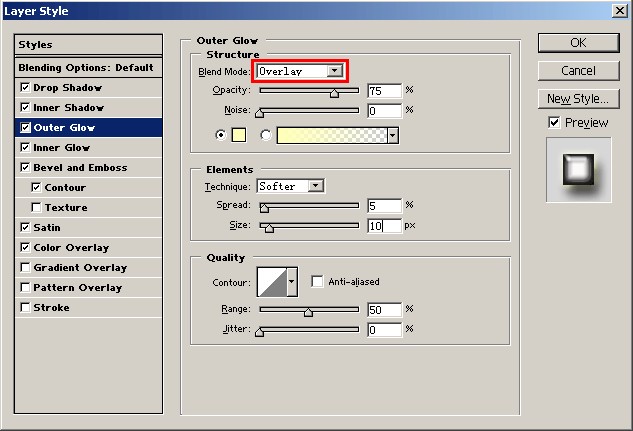
Task: Toggle the Drop Shadow checkbox
Action: [25, 88]
